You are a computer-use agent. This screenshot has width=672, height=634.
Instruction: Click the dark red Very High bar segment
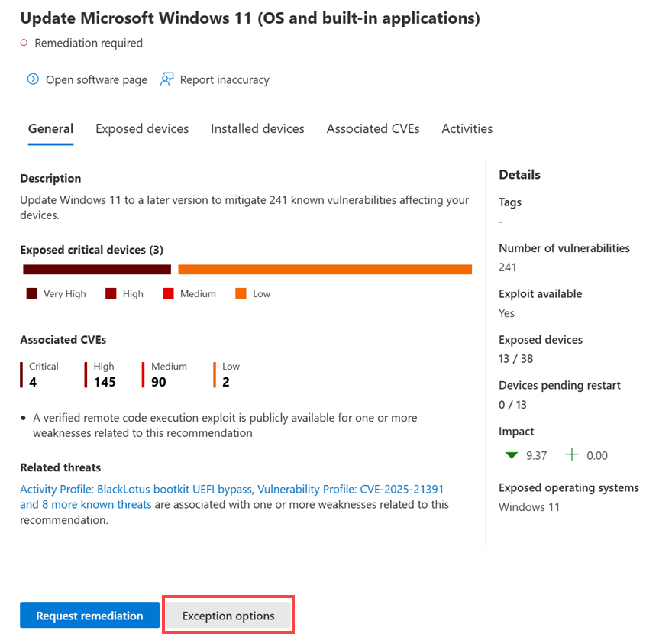pyautogui.click(x=97, y=269)
